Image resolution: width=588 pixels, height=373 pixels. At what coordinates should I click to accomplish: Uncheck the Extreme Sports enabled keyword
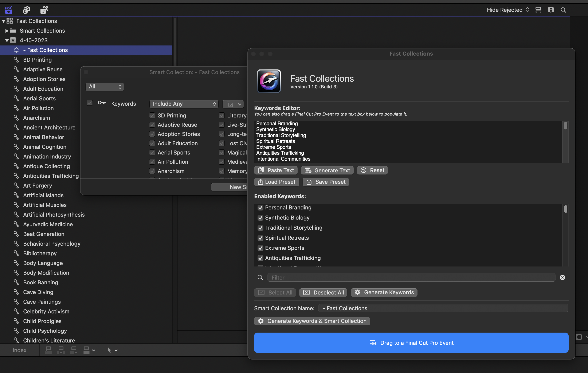[x=260, y=248]
